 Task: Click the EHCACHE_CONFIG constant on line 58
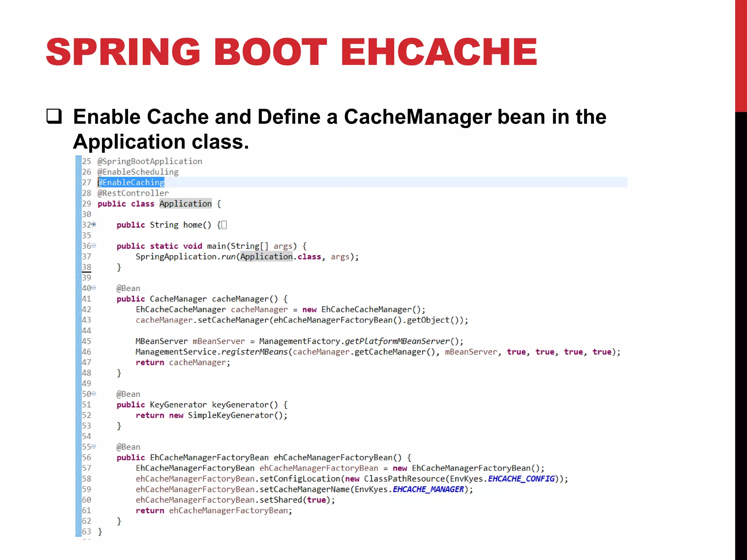pos(521,478)
